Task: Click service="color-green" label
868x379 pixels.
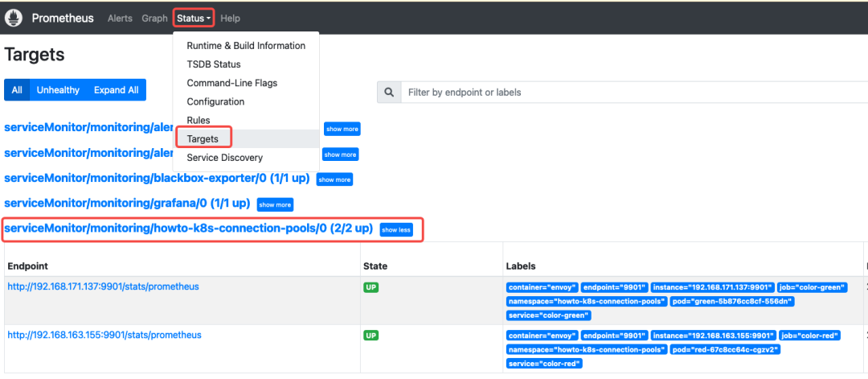Action: [x=549, y=315]
